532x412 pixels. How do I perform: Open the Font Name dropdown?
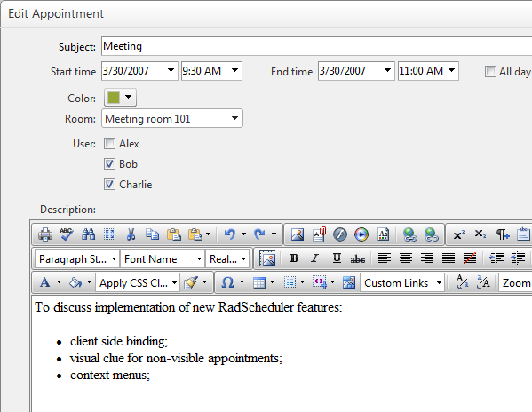[x=163, y=259]
